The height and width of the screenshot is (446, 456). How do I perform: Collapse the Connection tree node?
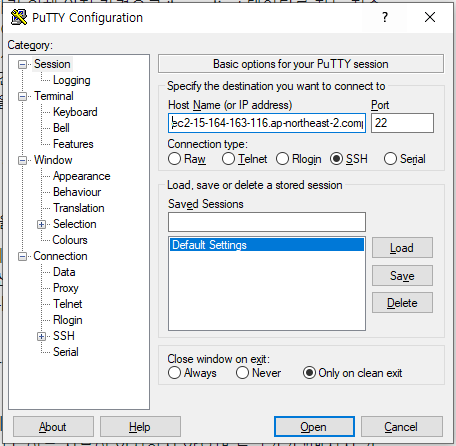[x=22, y=256]
